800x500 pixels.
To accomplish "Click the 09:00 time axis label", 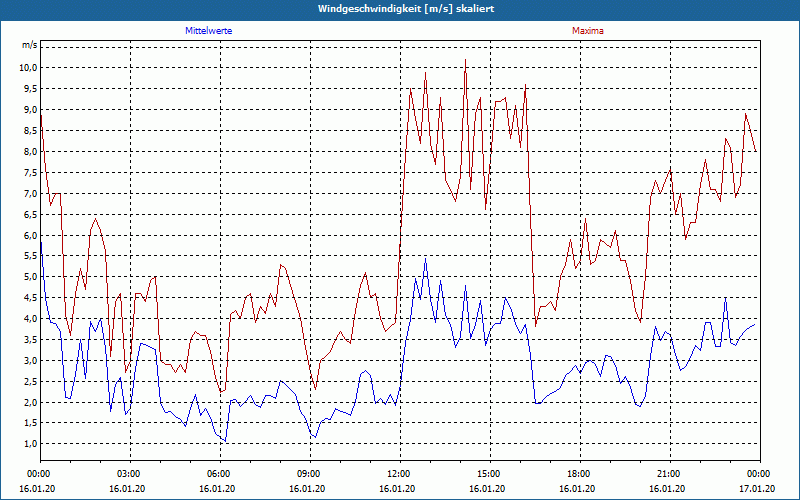I will coord(310,474).
